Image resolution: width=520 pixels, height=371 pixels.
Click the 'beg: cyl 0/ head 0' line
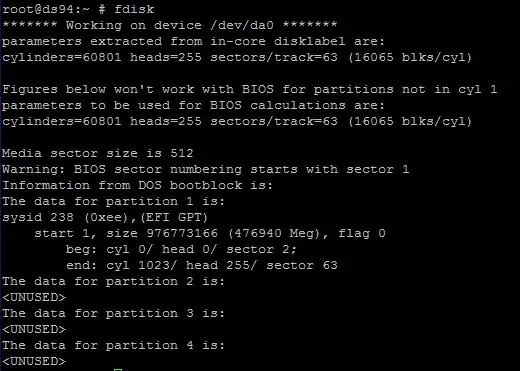181,249
